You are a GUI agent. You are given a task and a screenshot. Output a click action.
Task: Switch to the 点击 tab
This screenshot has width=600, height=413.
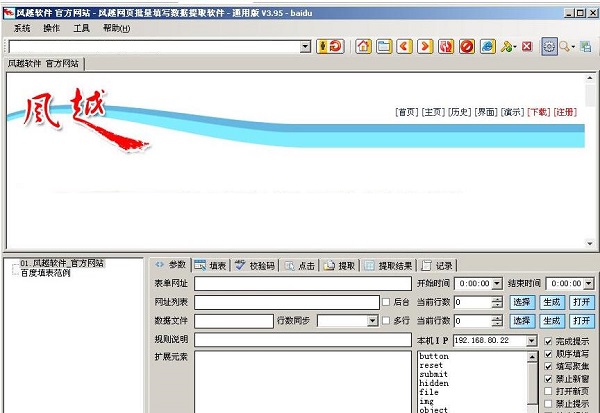tap(300, 265)
